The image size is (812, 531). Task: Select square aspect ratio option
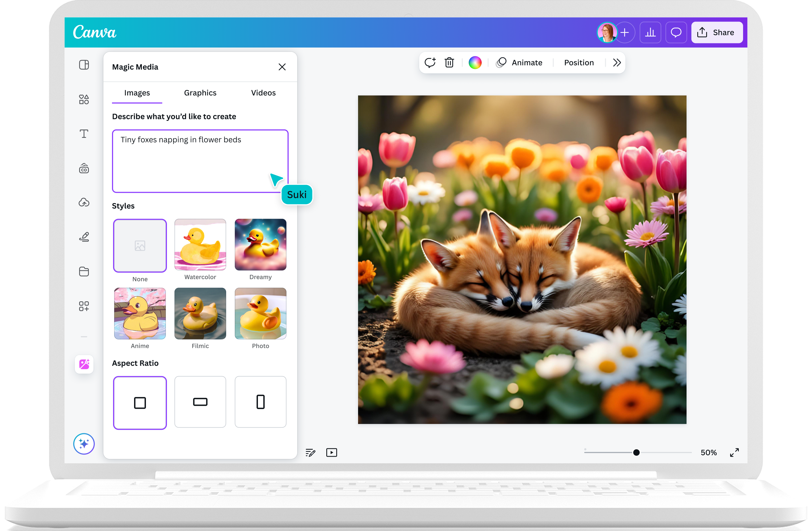[140, 403]
